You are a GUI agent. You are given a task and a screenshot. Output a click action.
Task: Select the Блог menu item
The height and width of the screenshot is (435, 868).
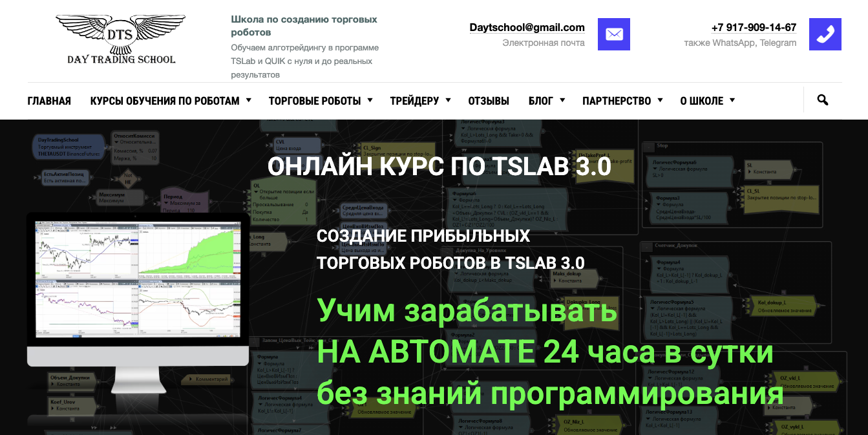point(541,101)
